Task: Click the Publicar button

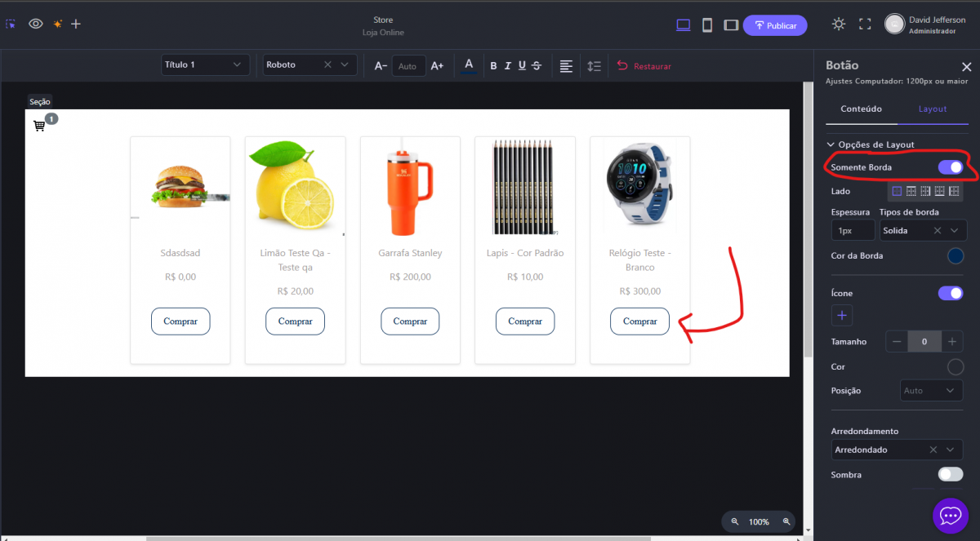Action: 775,25
